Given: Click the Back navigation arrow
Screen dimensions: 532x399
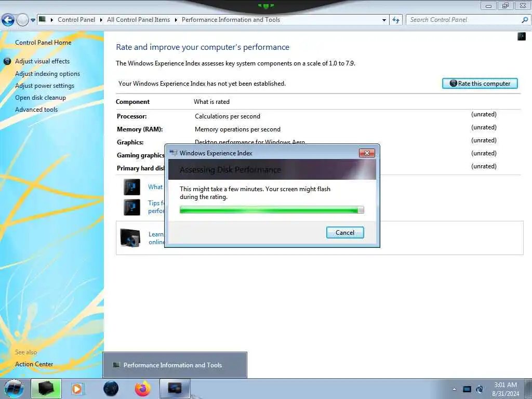Looking at the screenshot, I should [x=8, y=20].
